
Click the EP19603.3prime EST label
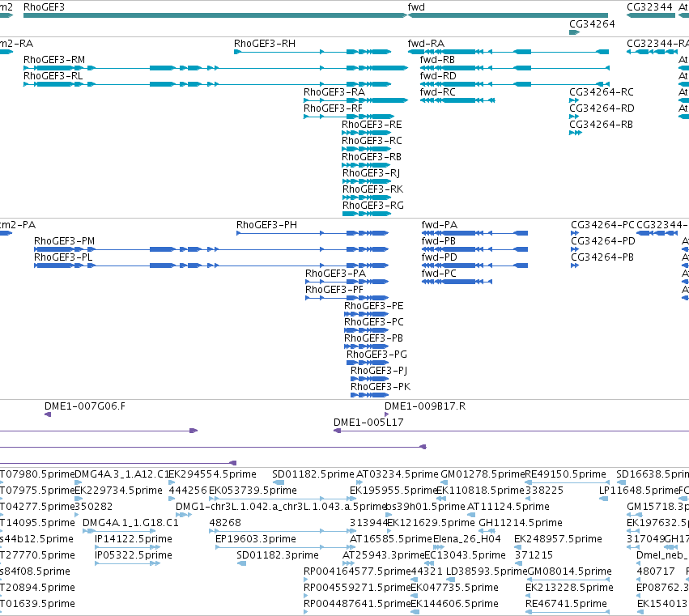(256, 540)
